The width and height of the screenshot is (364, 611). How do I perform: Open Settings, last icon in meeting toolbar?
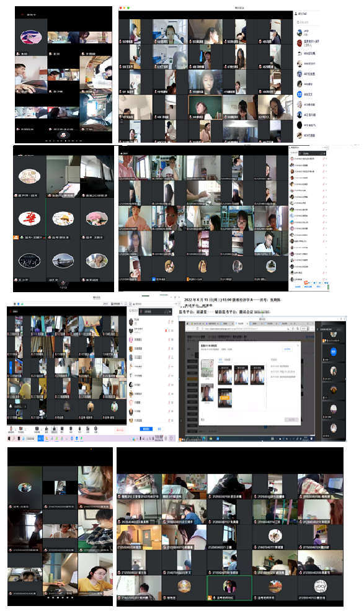pos(96,429)
